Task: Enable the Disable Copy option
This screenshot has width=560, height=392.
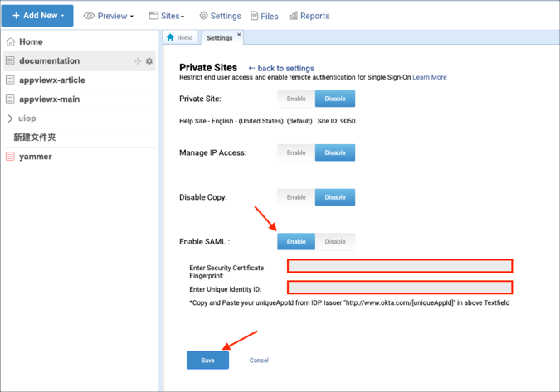Action: 296,197
